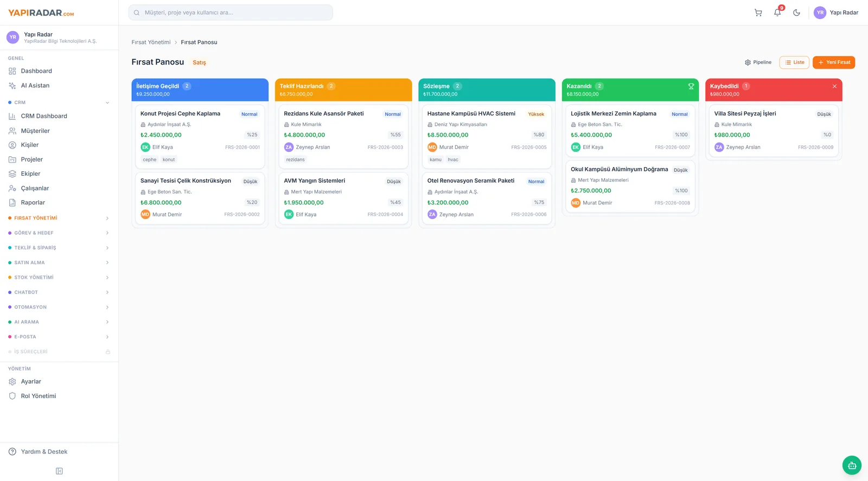This screenshot has height=481, width=868.
Task: Click the Fırsat Yönetimi breadcrumb link
Action: (x=151, y=42)
